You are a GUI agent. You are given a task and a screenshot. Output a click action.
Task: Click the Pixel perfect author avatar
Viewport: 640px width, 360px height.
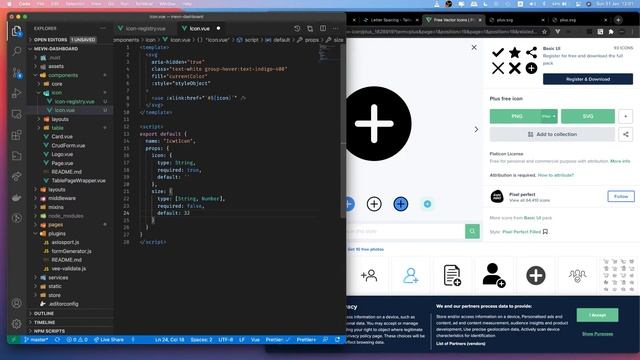click(497, 197)
